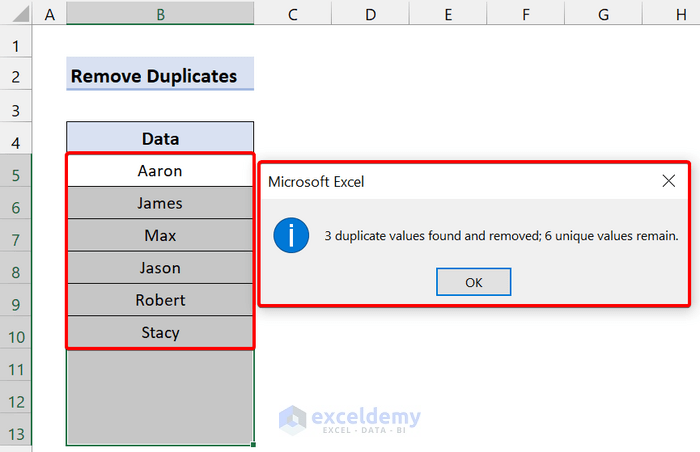Click the row 1 header
700x452 pixels.
(x=16, y=46)
